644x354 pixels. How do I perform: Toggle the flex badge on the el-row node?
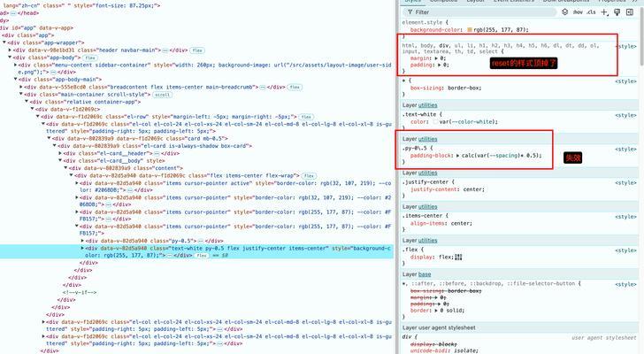[x=306, y=117]
